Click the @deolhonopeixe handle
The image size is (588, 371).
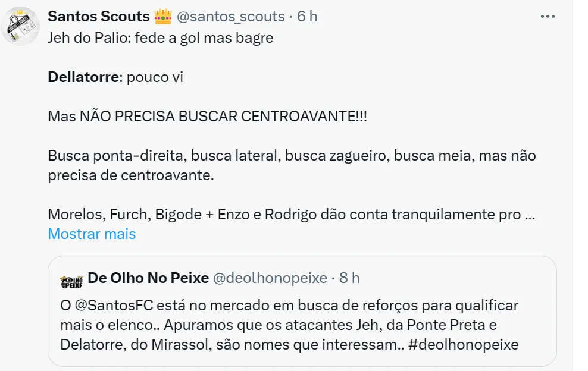click(270, 278)
